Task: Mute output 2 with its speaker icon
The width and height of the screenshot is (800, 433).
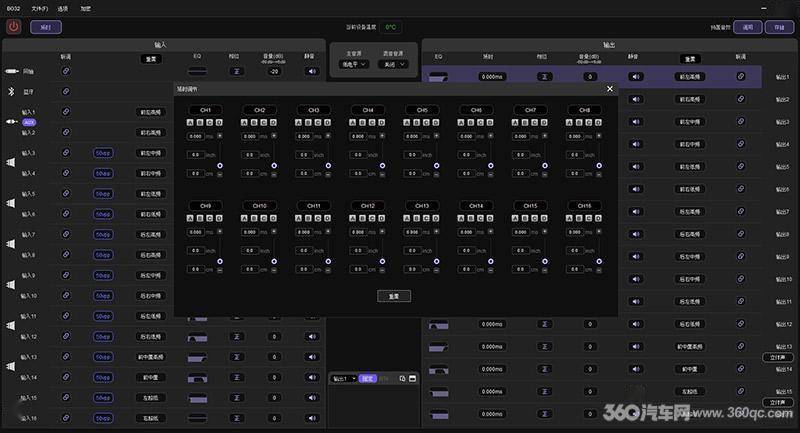Action: 636,99
